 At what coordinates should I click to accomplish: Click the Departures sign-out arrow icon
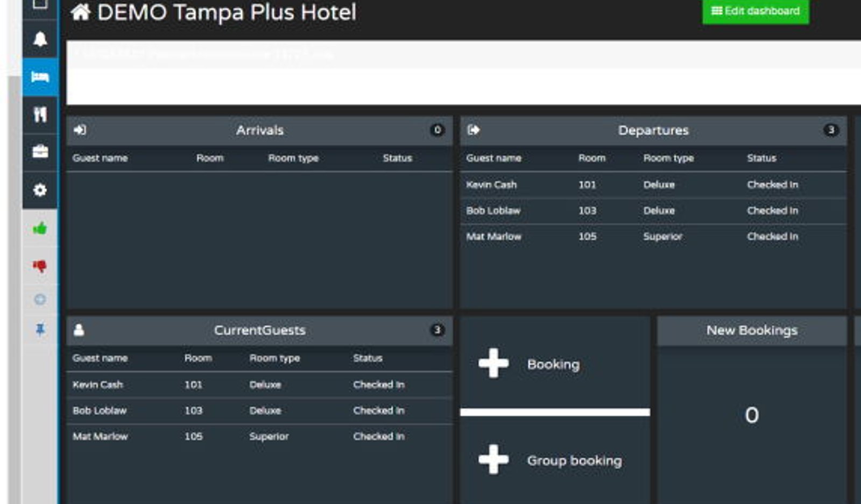[474, 130]
